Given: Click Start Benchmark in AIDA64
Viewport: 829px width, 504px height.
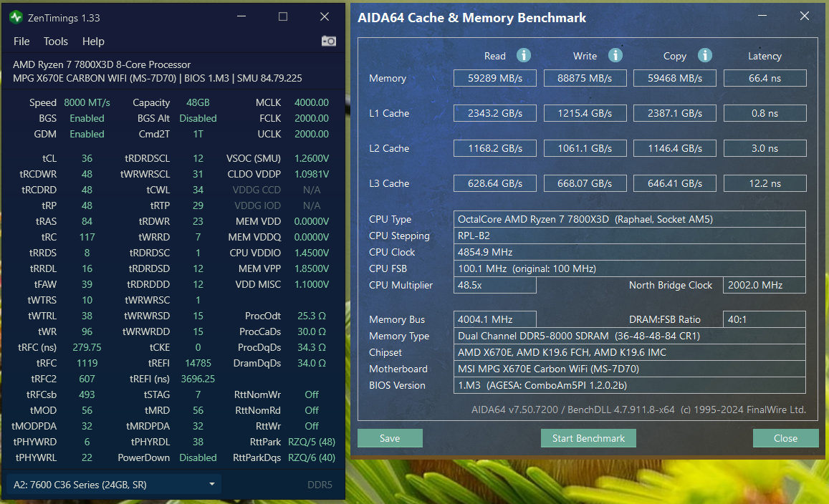Looking at the screenshot, I should [x=588, y=438].
